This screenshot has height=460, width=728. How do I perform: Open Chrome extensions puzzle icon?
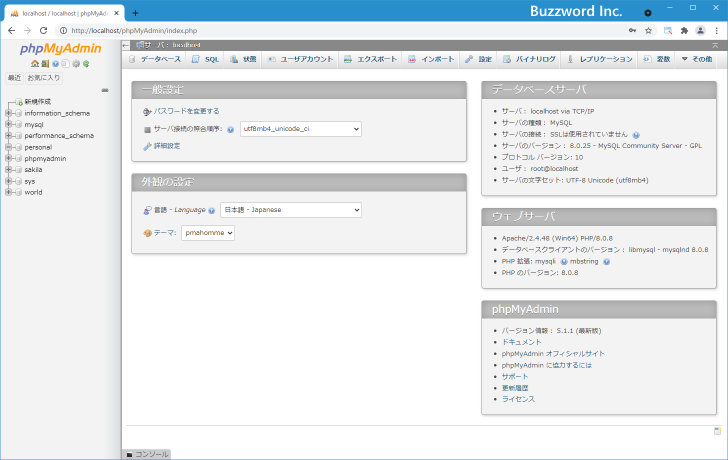pyautogui.click(x=684, y=31)
